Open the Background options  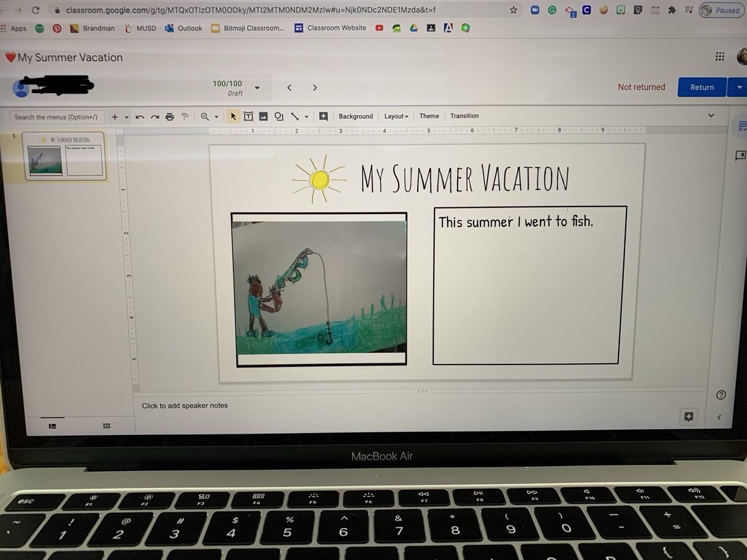point(355,116)
